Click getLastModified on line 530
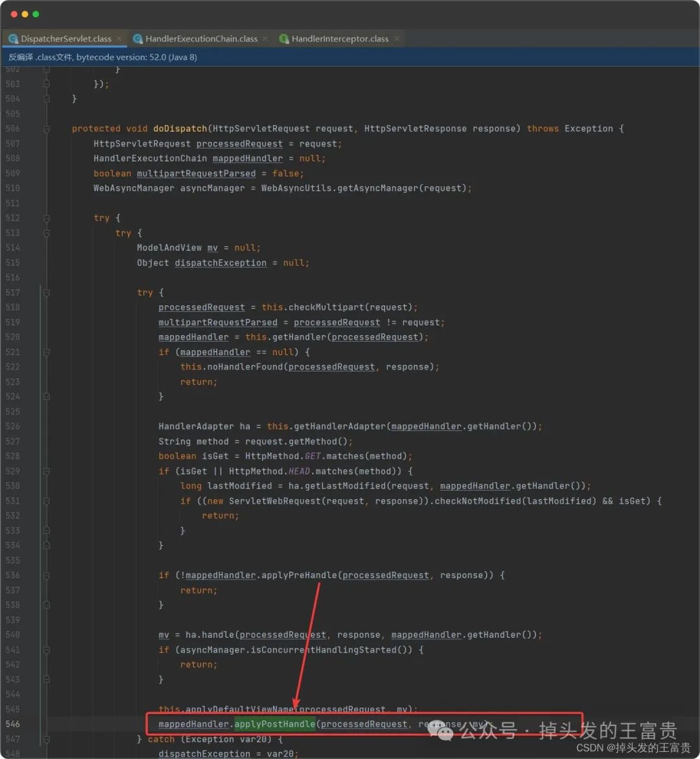The height and width of the screenshot is (759, 700). click(345, 486)
